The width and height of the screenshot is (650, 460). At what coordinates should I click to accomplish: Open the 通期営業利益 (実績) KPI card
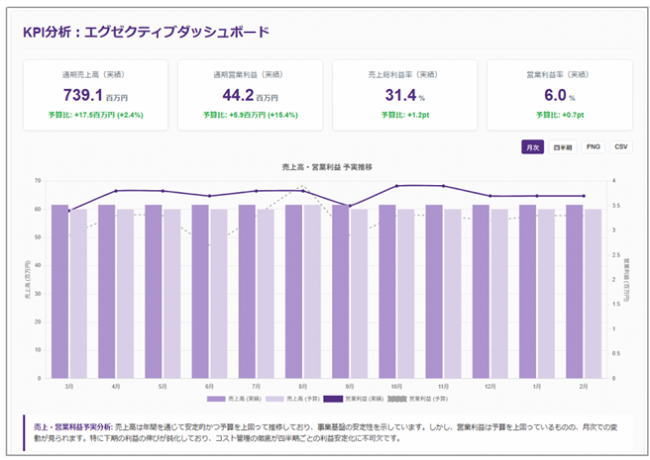point(250,95)
